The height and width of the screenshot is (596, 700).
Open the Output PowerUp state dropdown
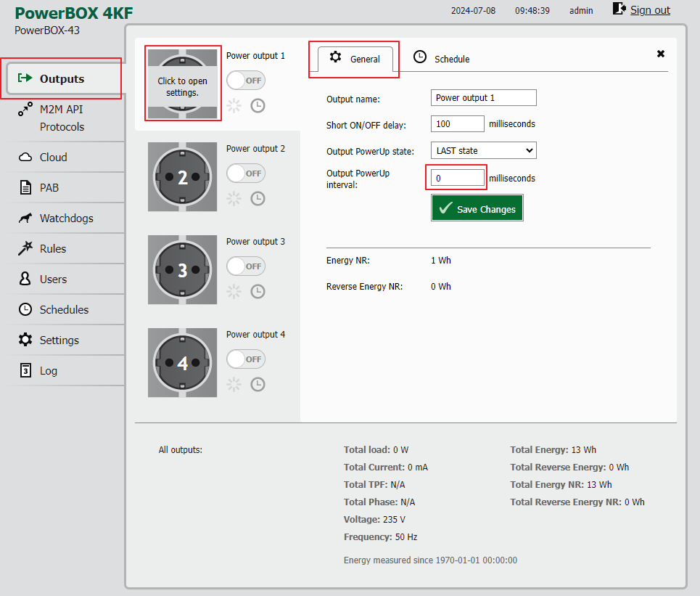click(484, 150)
